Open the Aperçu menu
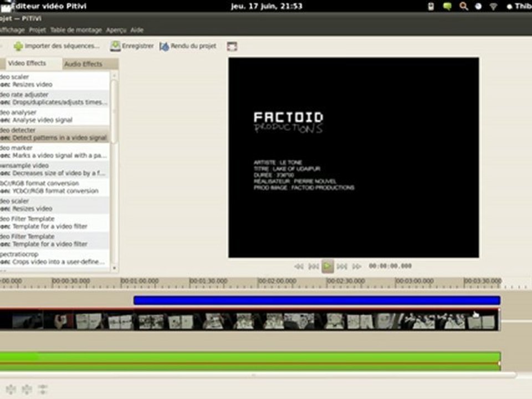 [116, 30]
